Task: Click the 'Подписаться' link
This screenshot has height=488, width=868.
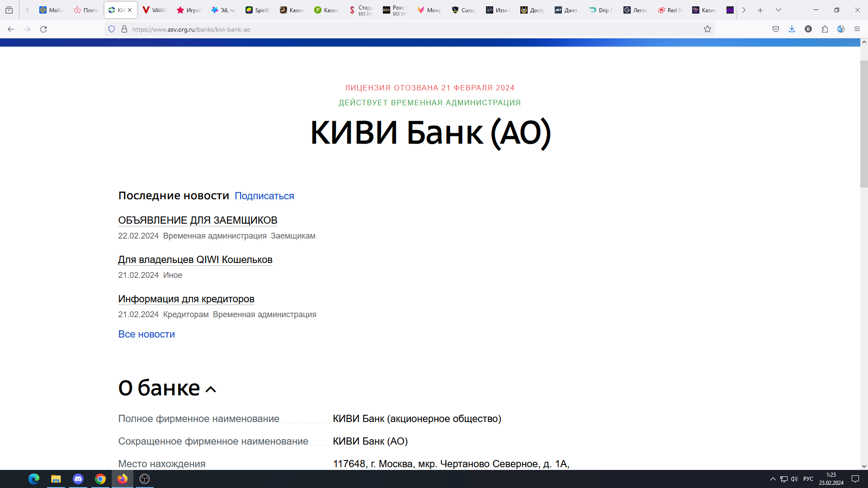Action: 264,196
